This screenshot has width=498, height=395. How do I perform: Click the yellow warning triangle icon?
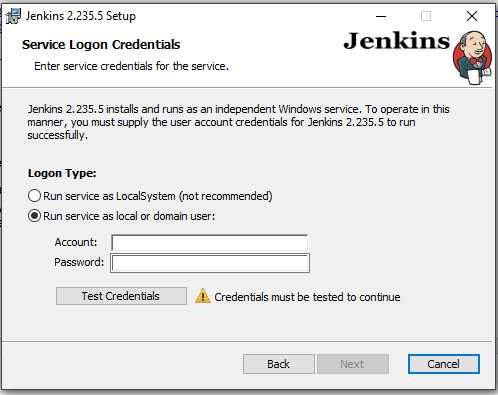click(x=203, y=296)
